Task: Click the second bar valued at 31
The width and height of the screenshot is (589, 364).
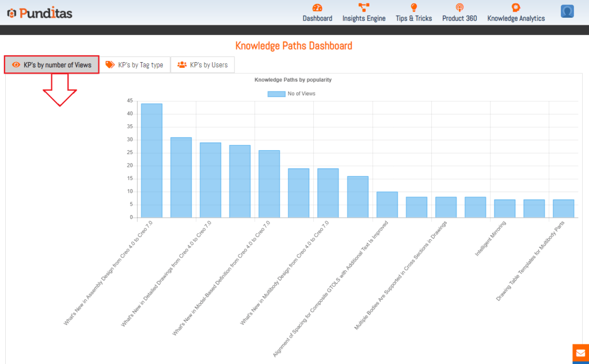Action: coord(181,177)
